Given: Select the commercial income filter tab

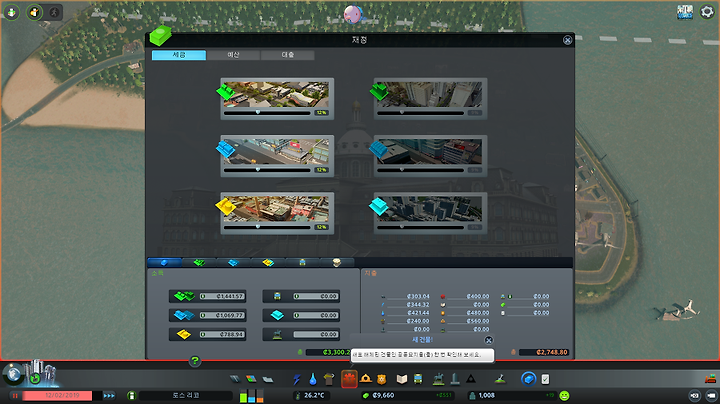Looking at the screenshot, I should coord(233,263).
